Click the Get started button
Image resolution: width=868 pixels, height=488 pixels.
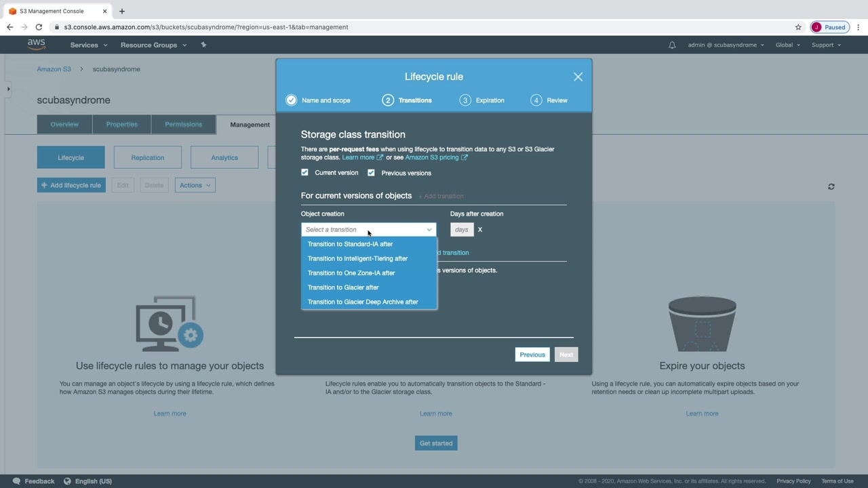436,443
